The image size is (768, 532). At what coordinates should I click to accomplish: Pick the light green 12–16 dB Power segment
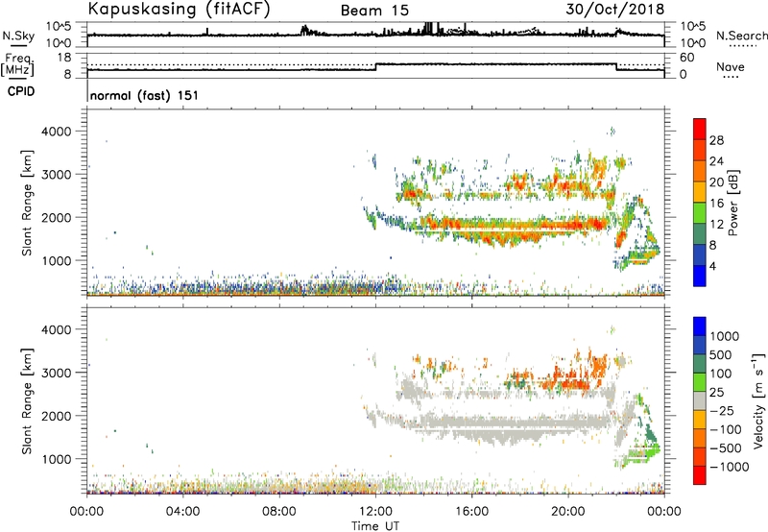[700, 213]
